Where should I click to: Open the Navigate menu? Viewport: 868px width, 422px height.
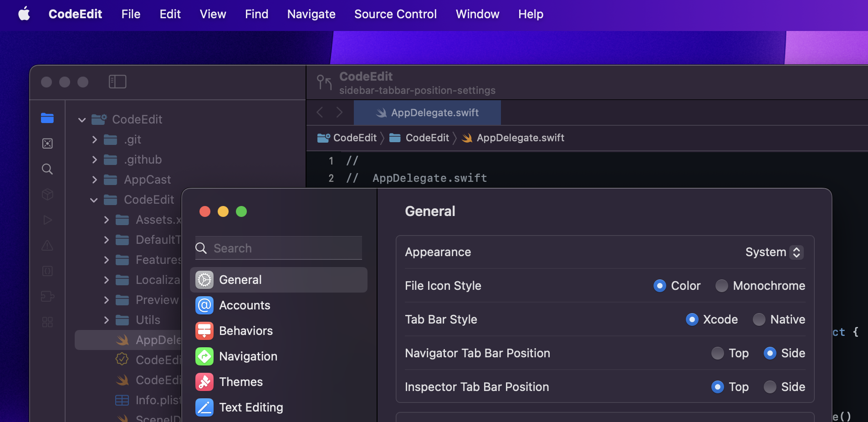point(311,14)
